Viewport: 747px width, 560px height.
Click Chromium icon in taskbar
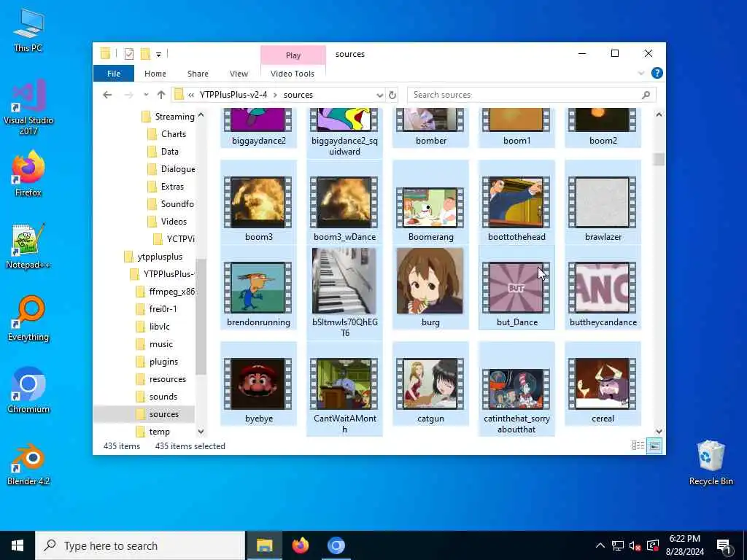coord(336,545)
